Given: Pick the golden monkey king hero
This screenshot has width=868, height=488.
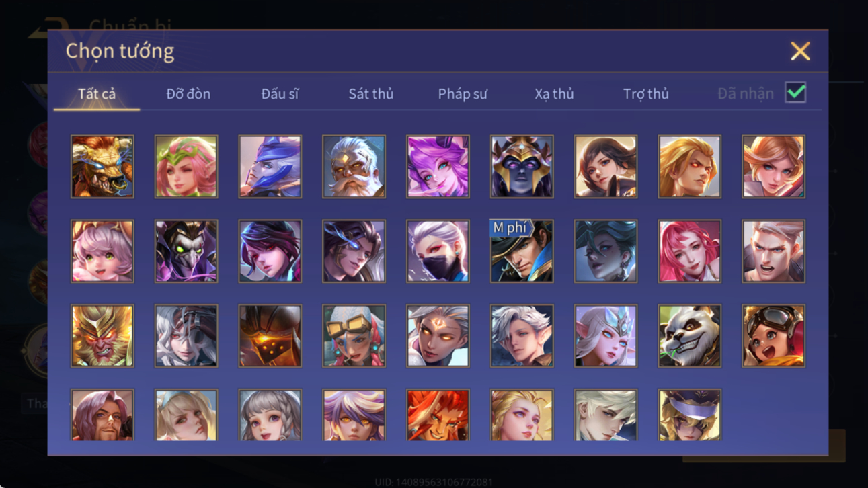Looking at the screenshot, I should tap(102, 335).
